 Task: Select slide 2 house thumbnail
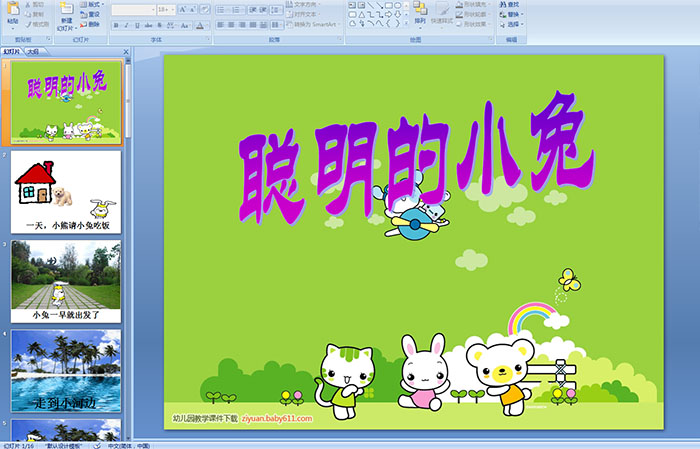[66, 192]
